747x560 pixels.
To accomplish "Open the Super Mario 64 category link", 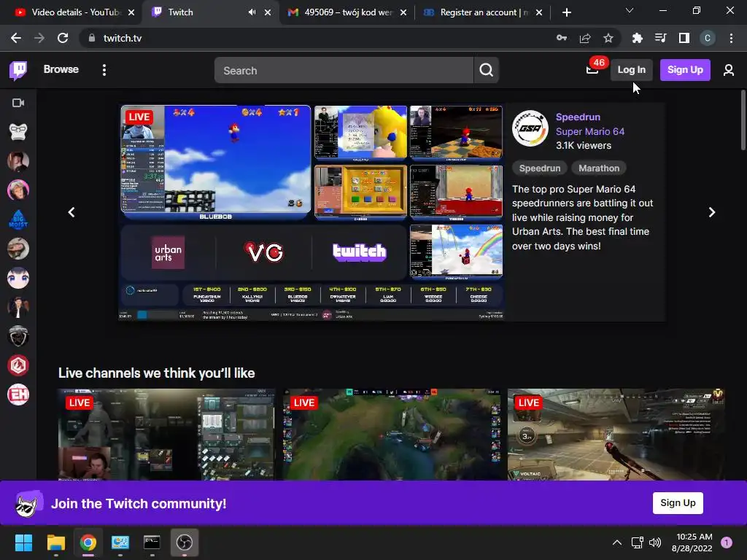I will 589,131.
